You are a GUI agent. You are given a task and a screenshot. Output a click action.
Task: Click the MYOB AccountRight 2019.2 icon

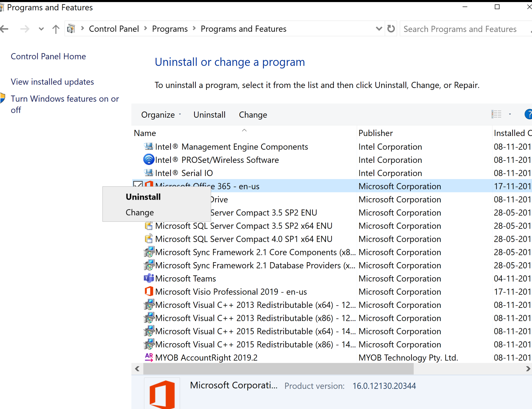pos(149,357)
